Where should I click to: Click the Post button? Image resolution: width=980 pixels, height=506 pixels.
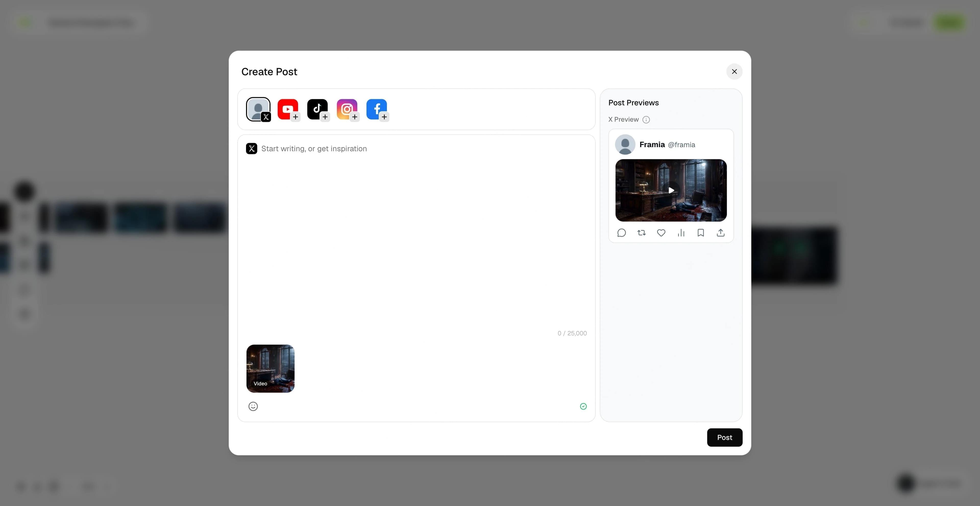pos(725,437)
